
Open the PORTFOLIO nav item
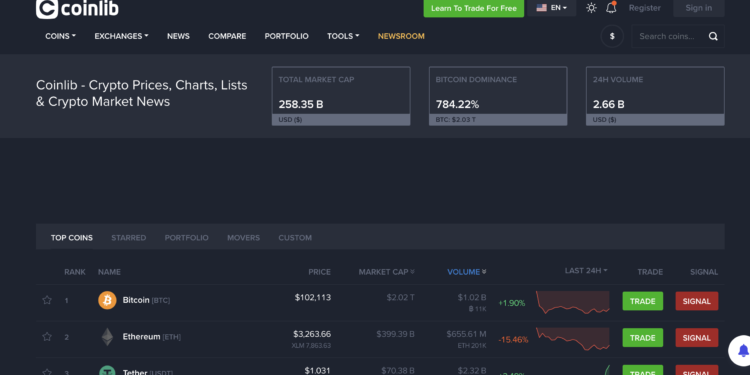287,36
